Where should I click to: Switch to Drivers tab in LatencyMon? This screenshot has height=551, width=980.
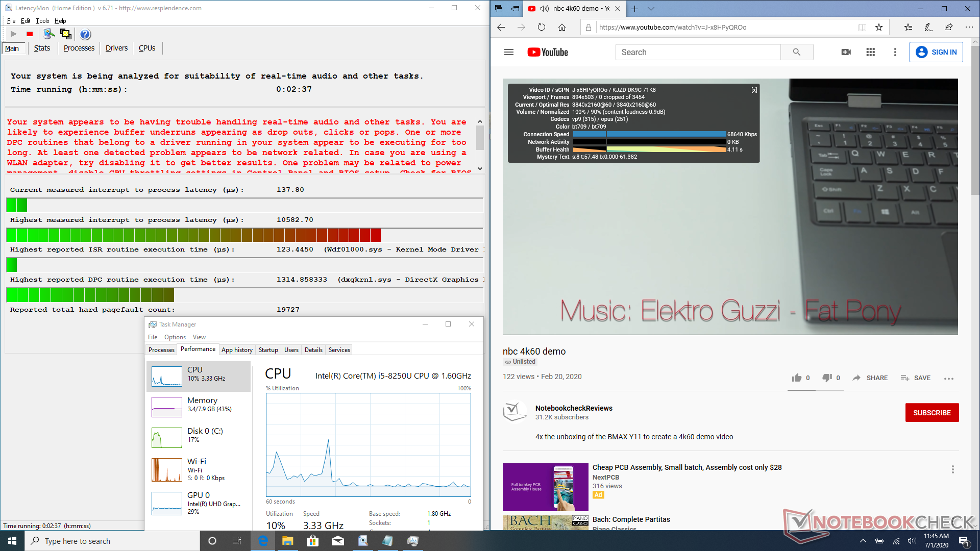point(116,48)
